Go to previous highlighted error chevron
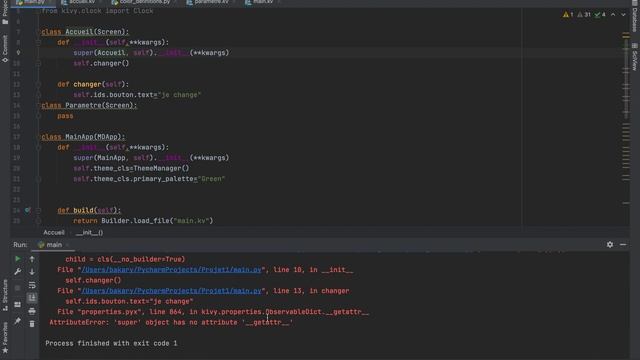Viewport: 640px width, 360px height. 613,15
